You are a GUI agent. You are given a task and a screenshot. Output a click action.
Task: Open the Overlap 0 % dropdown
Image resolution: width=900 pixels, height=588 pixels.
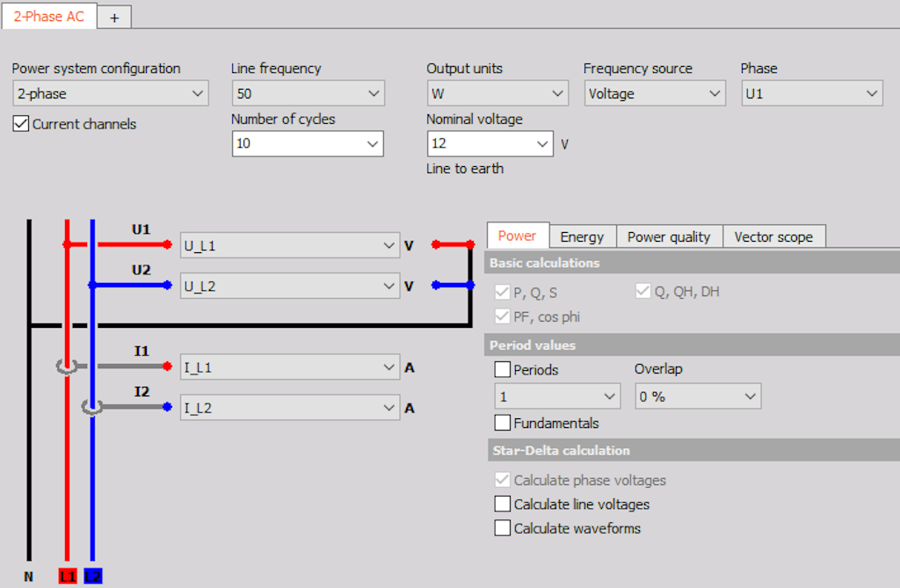(698, 396)
